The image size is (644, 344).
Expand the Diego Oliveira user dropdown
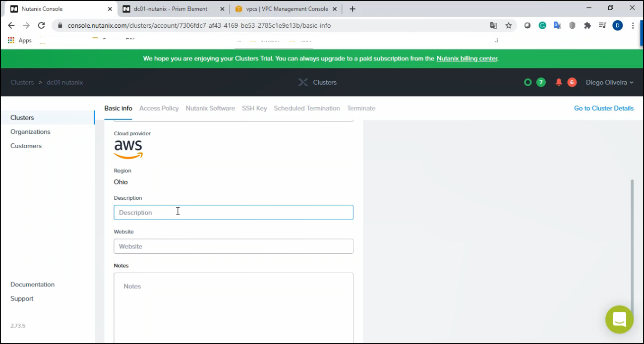(609, 82)
